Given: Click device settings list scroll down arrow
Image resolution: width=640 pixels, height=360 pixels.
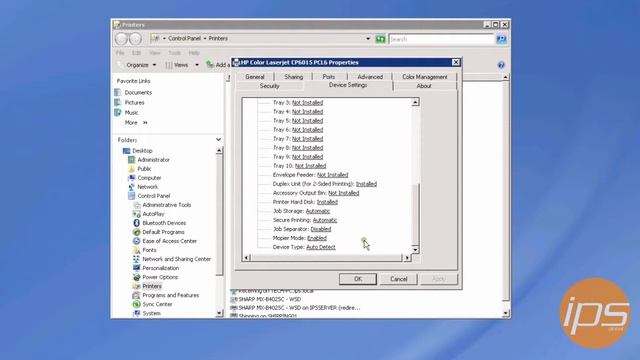Looking at the screenshot, I should [x=415, y=249].
